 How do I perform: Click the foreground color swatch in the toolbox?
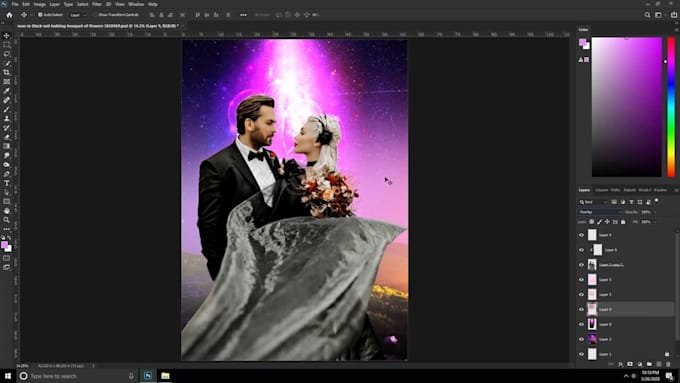pyautogui.click(x=5, y=245)
